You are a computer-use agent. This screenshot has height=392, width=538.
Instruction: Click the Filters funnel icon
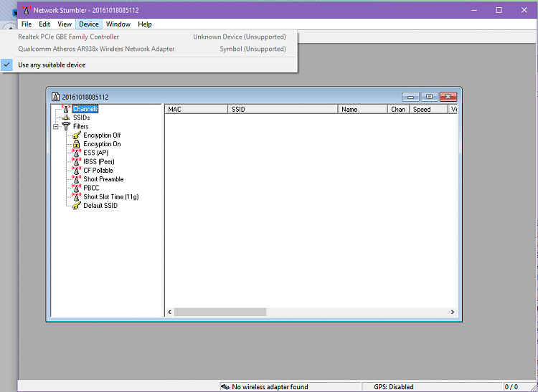click(66, 126)
